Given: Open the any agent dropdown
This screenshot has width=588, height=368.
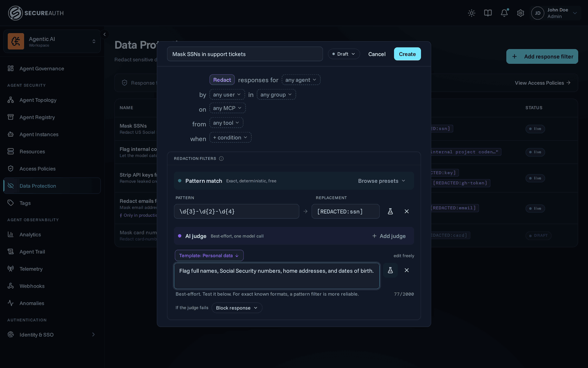Looking at the screenshot, I should (x=301, y=80).
